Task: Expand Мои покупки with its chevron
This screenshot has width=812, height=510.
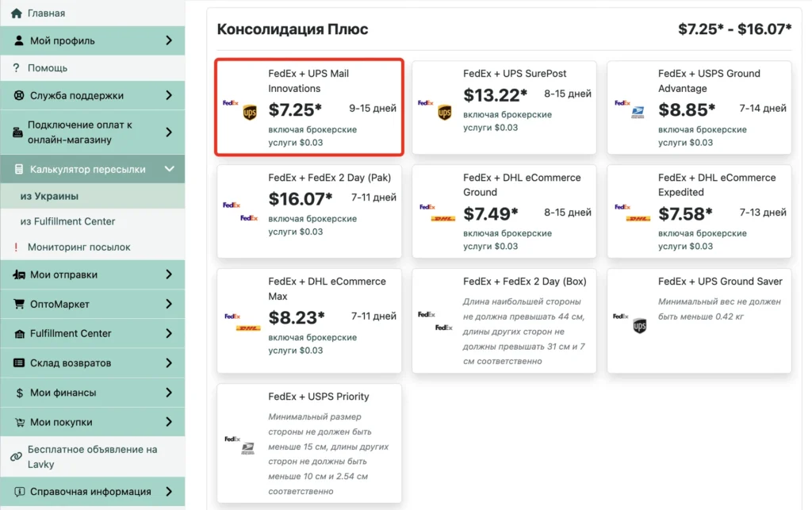Action: point(169,422)
